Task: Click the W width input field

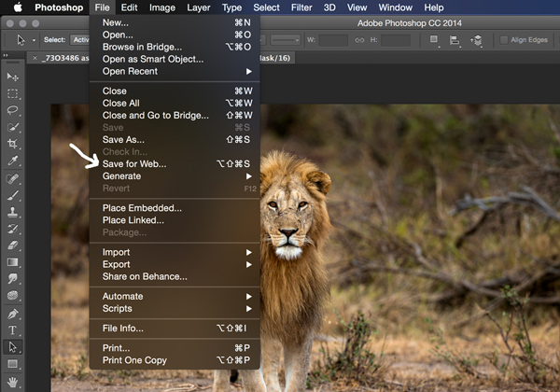Action: [x=334, y=40]
